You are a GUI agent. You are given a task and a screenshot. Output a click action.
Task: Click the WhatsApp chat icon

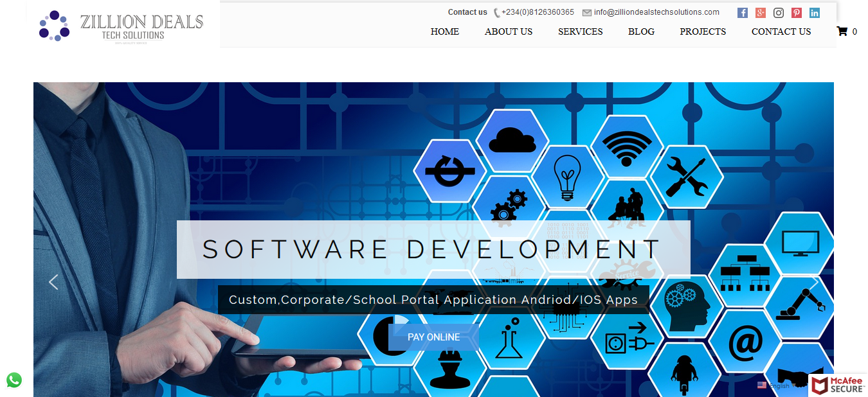[x=14, y=380]
